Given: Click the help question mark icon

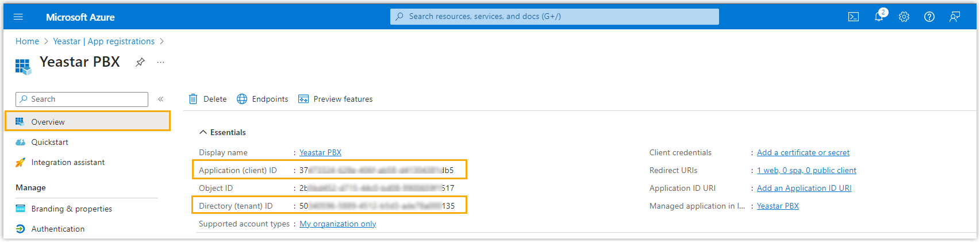Looking at the screenshot, I should pos(929,17).
